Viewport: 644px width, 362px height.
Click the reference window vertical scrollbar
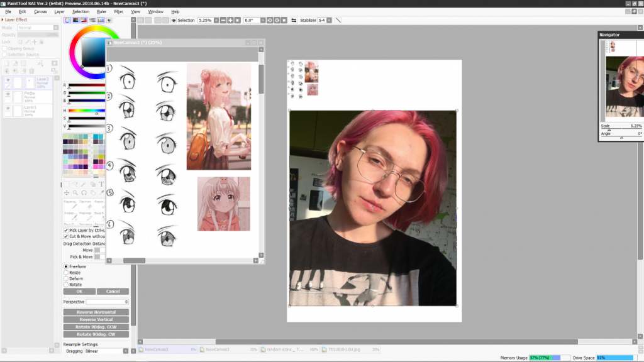click(x=261, y=152)
